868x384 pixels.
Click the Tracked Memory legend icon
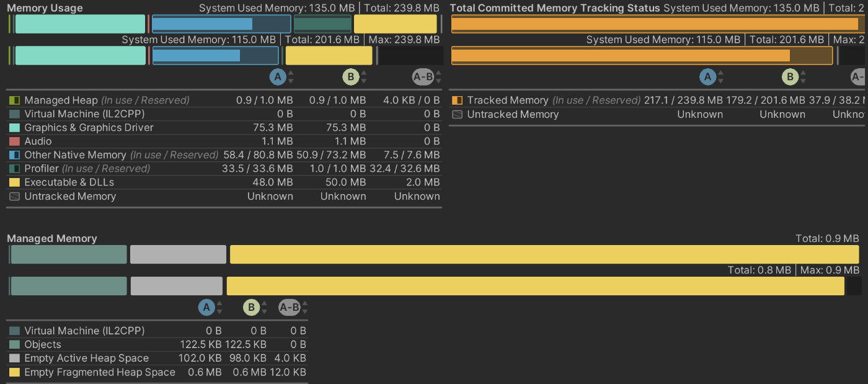[x=456, y=100]
